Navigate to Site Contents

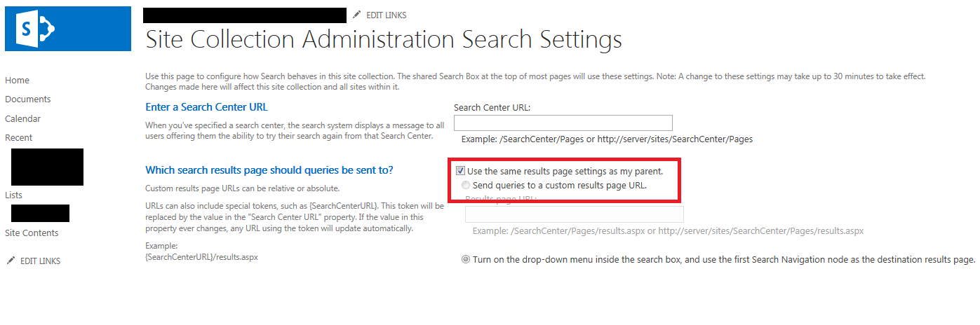point(32,233)
